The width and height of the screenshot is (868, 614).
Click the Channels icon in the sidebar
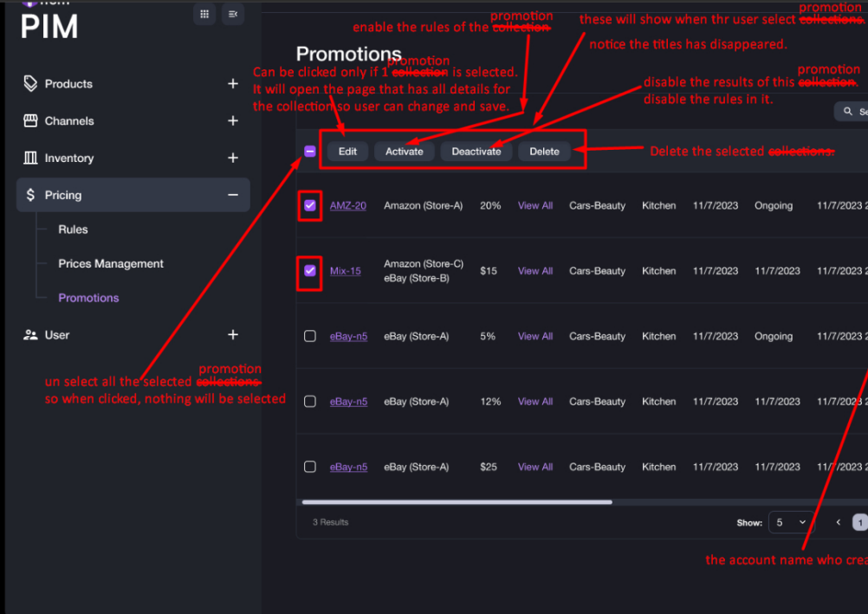pyautogui.click(x=34, y=120)
